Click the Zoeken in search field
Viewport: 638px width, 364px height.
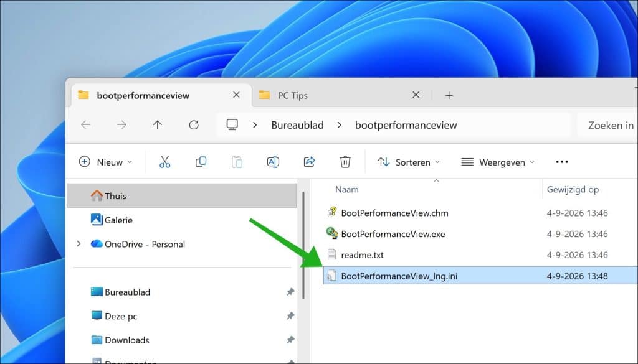coord(607,126)
